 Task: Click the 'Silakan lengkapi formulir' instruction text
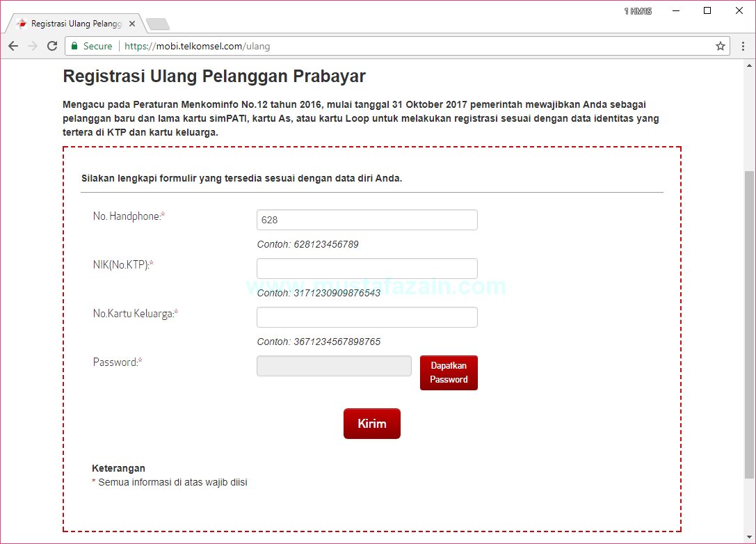click(241, 179)
